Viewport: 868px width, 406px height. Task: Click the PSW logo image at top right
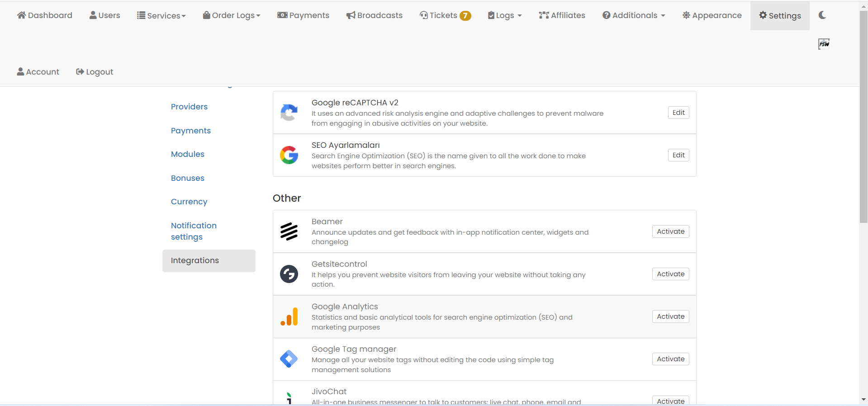tap(824, 44)
